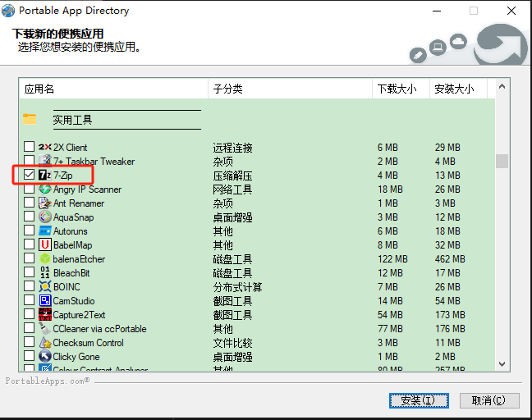Select the Ant Renamer checkbox
Image resolution: width=532 pixels, height=420 pixels.
coord(30,203)
